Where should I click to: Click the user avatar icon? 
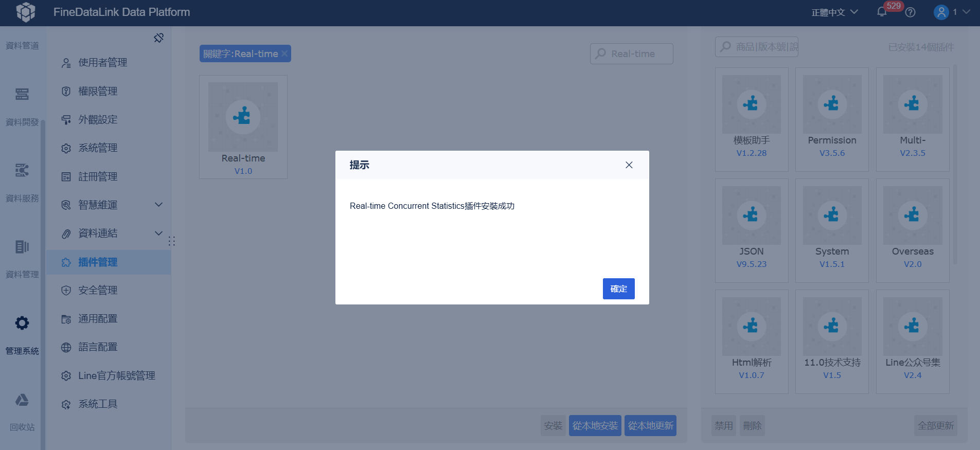(941, 12)
